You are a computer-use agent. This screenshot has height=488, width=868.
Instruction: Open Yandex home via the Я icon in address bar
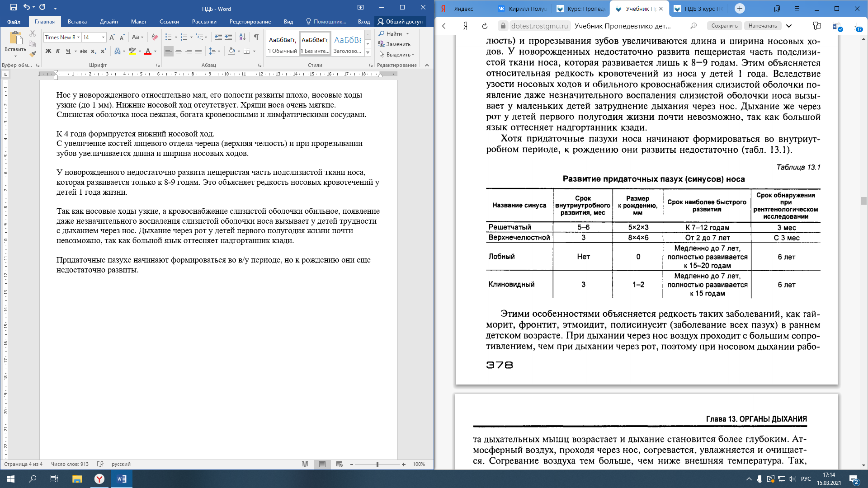click(465, 26)
